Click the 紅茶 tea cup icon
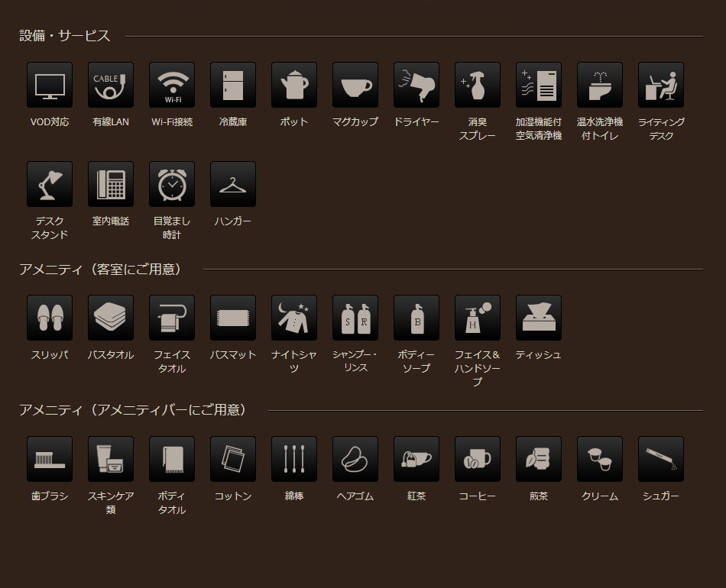The width and height of the screenshot is (726, 588). pyautogui.click(x=416, y=459)
